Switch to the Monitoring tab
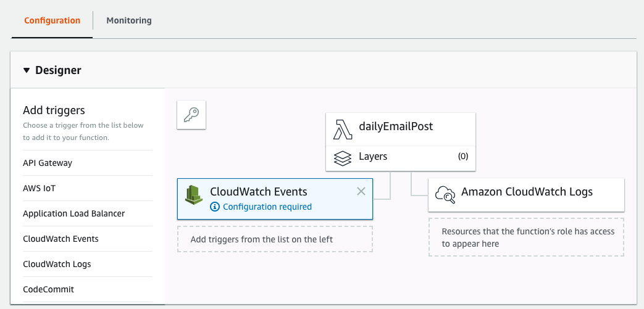Image resolution: width=644 pixels, height=309 pixels. 129,20
